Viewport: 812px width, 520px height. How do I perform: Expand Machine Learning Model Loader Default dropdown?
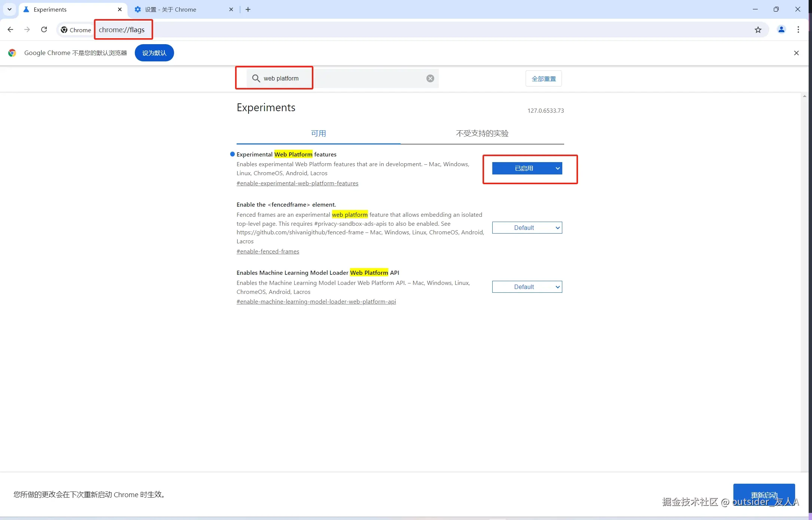pos(527,287)
